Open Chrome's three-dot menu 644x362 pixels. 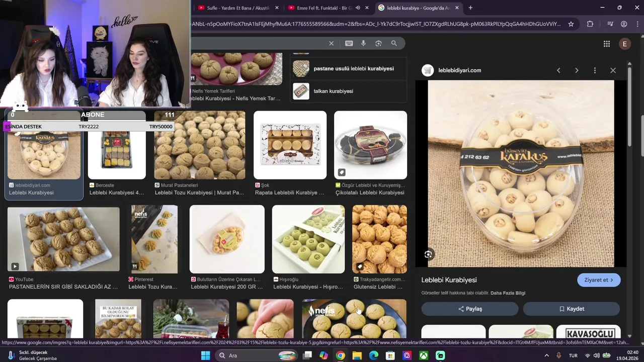[x=637, y=24]
